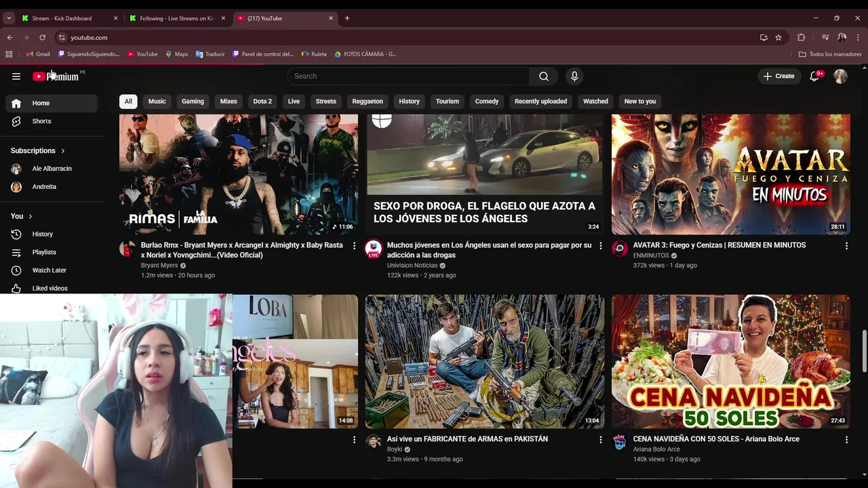Open Royki channel avatar
Viewport: 868px width, 488px height.
point(374,443)
